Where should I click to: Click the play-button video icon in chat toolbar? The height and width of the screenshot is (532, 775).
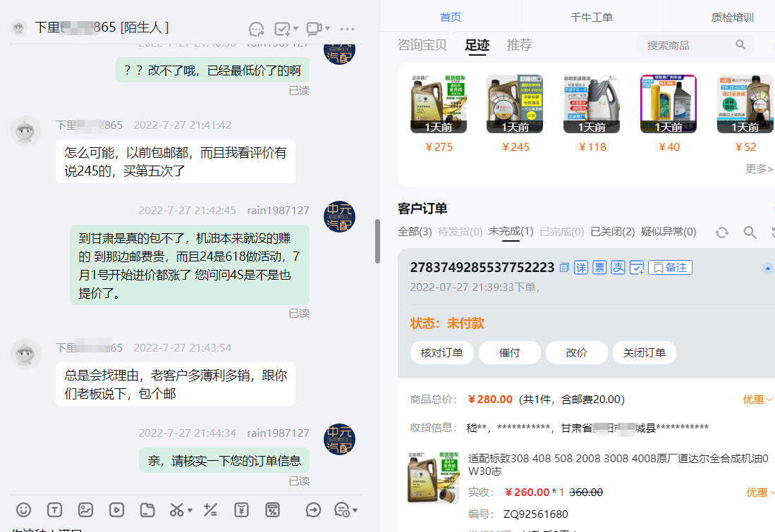coord(116,509)
